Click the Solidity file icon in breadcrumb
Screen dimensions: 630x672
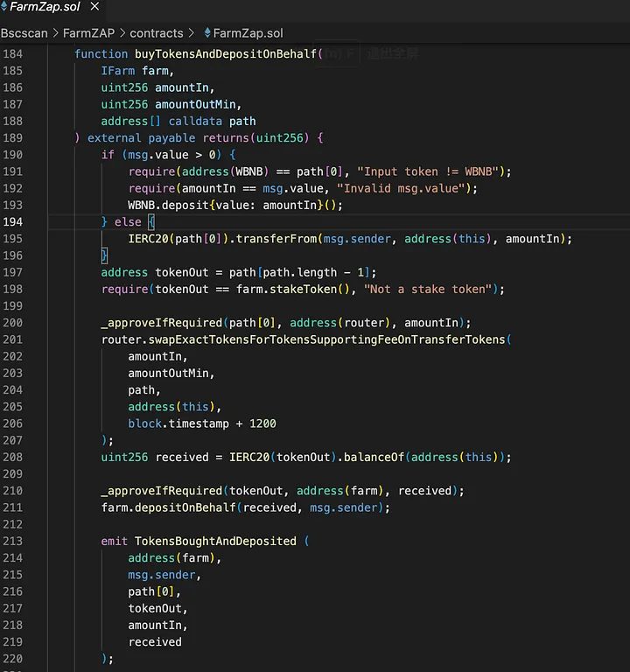206,33
